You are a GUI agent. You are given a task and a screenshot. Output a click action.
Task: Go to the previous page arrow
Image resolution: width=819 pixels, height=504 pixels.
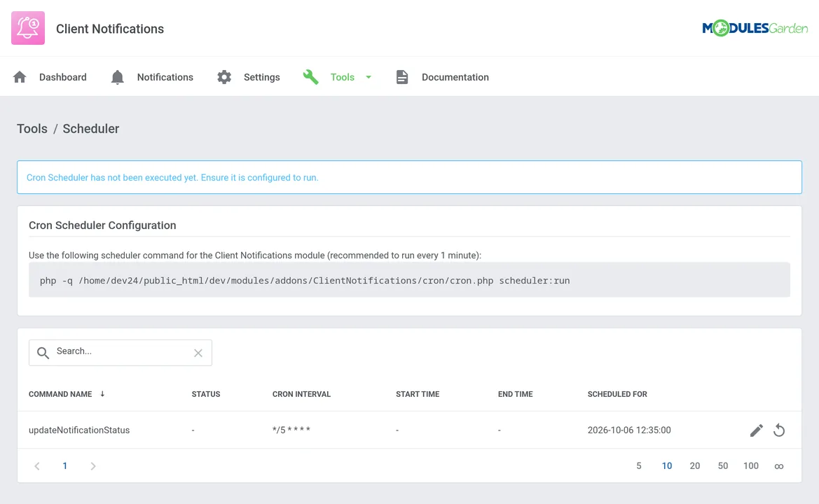(x=37, y=466)
